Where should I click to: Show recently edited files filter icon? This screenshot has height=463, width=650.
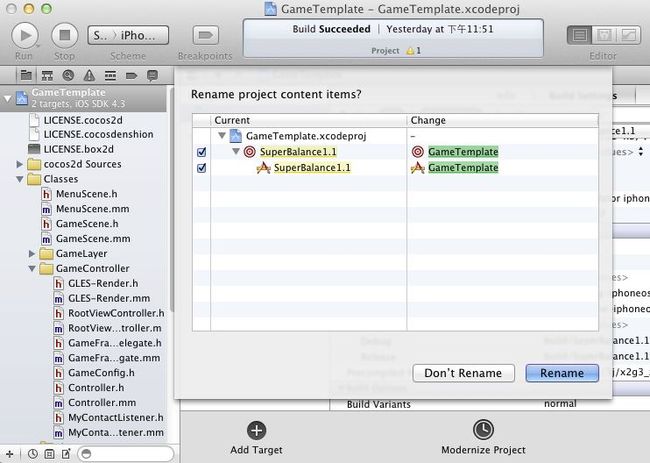pos(33,454)
